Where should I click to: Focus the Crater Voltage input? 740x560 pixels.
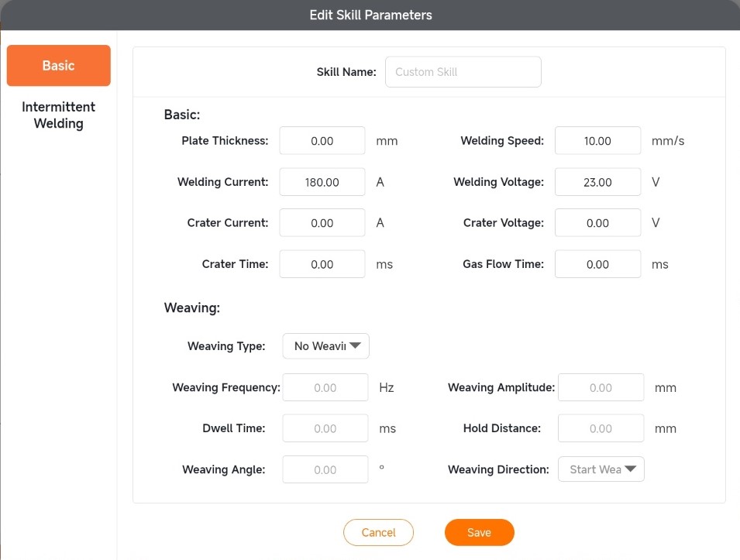pyautogui.click(x=597, y=223)
